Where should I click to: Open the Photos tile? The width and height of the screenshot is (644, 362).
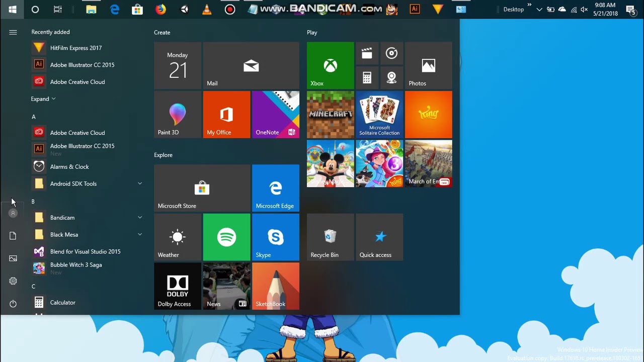(428, 65)
